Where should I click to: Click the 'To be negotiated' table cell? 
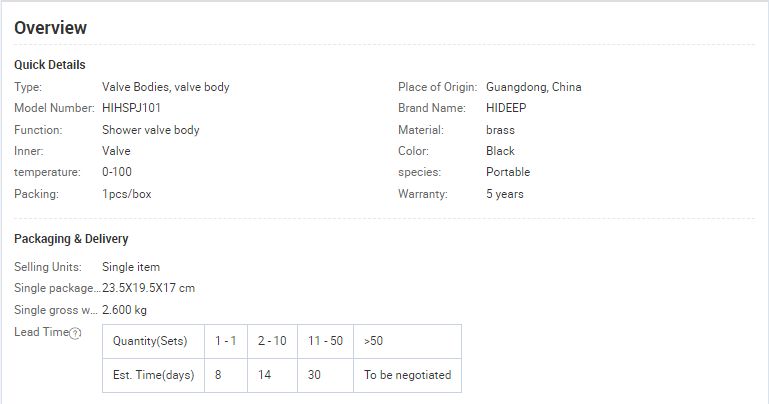(407, 375)
